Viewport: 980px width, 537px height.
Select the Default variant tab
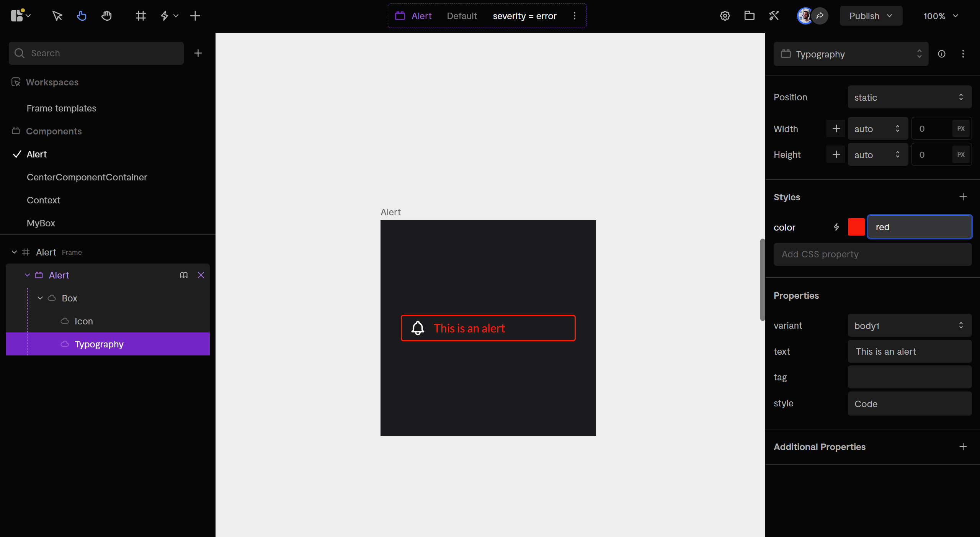point(462,16)
